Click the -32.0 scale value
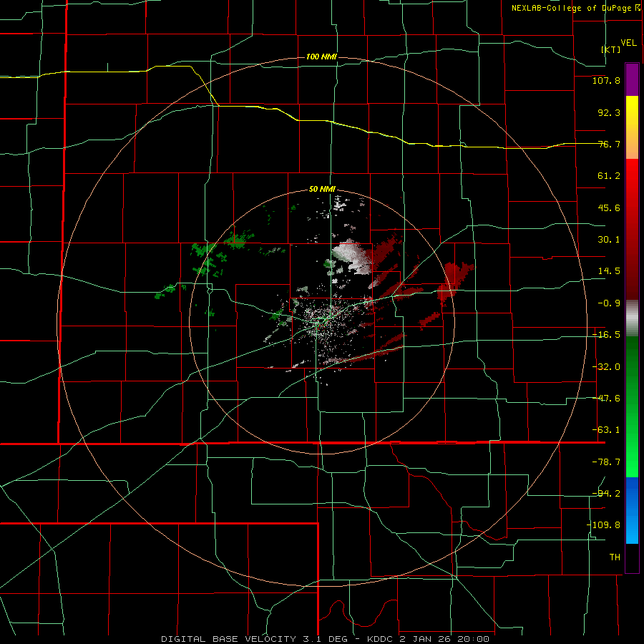 606,367
